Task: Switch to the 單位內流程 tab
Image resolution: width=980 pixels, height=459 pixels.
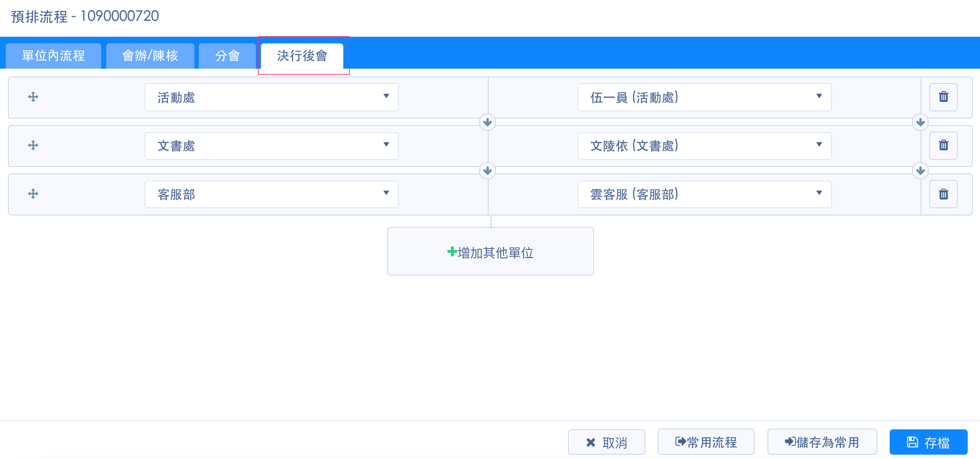Action: (53, 56)
